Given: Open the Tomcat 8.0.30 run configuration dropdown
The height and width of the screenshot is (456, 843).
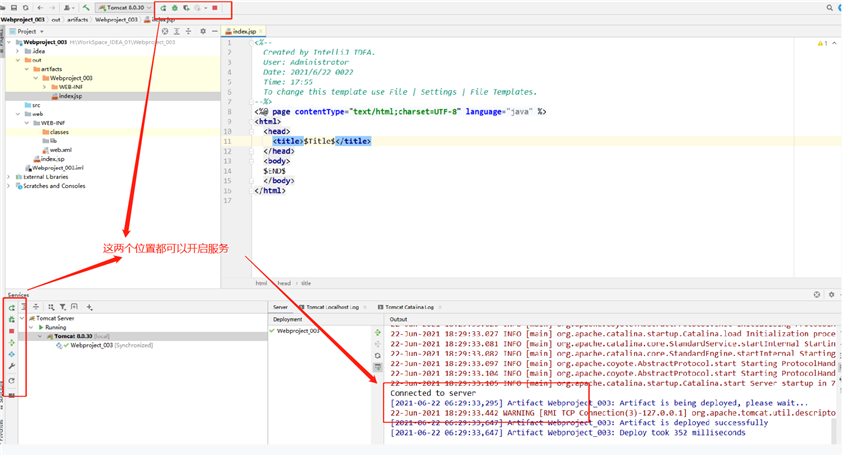Looking at the screenshot, I should (x=124, y=8).
